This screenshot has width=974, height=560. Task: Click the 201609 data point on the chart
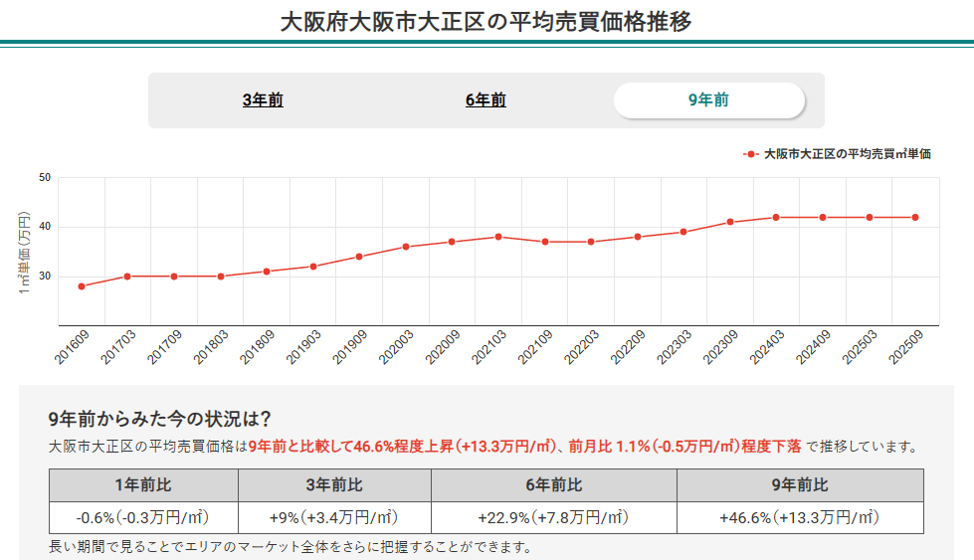(82, 286)
